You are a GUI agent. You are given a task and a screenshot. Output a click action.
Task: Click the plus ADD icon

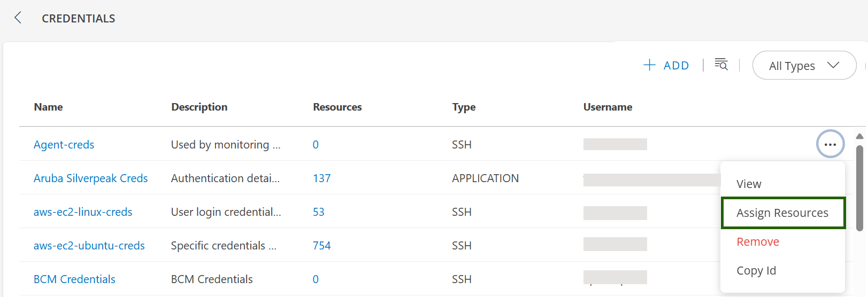pos(649,65)
